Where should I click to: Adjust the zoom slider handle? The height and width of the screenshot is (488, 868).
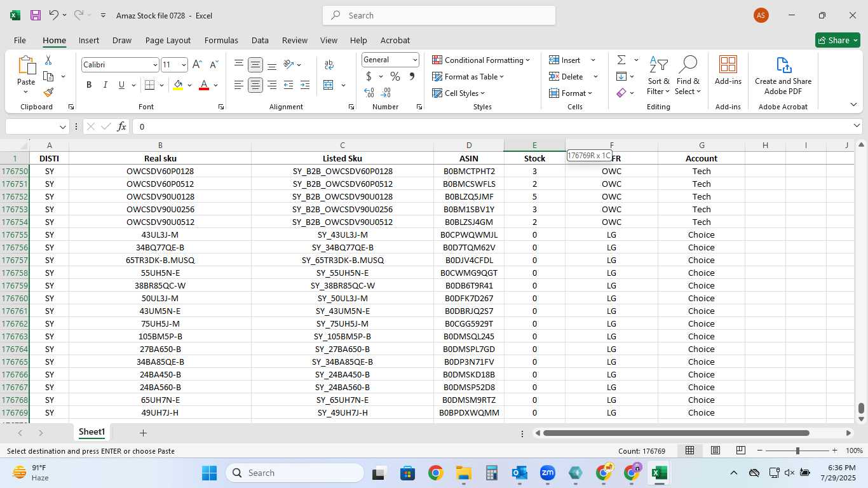797,451
